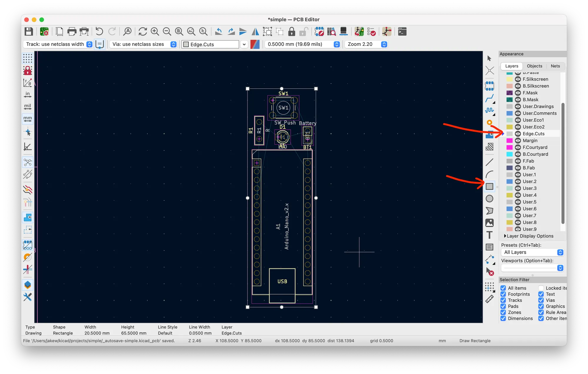This screenshot has width=588, height=374.
Task: Select the Route tracks tool
Action: pos(489,98)
